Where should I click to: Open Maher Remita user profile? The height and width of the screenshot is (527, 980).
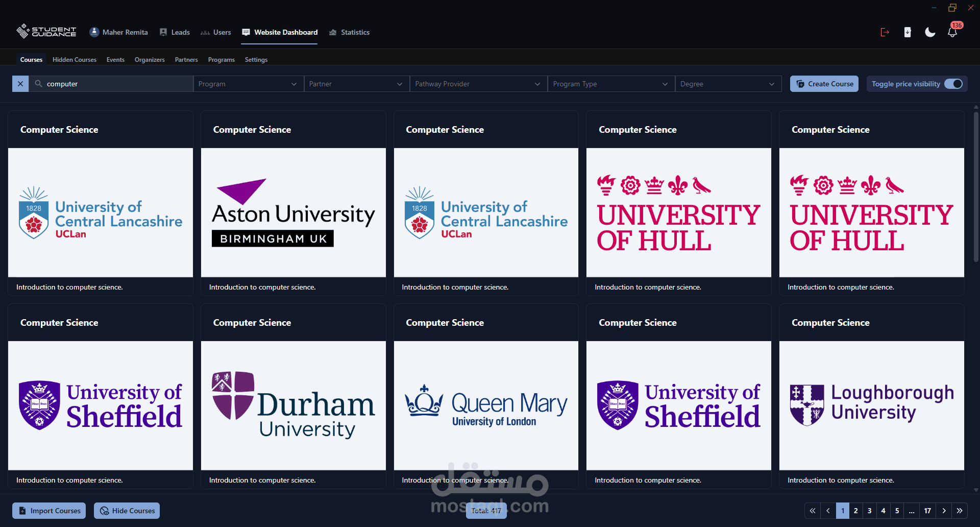(118, 32)
